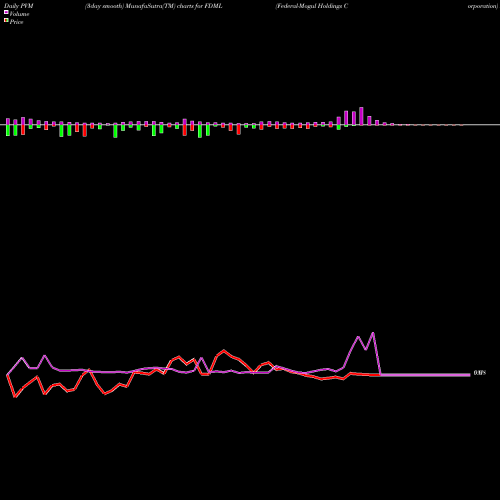Click the Volume legend color swatch

click(x=6, y=12)
